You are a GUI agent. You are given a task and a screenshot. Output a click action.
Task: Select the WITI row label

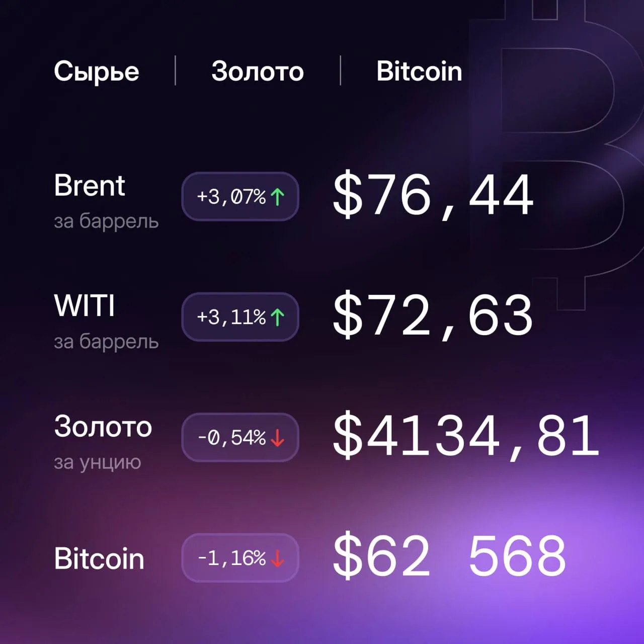[x=85, y=306]
